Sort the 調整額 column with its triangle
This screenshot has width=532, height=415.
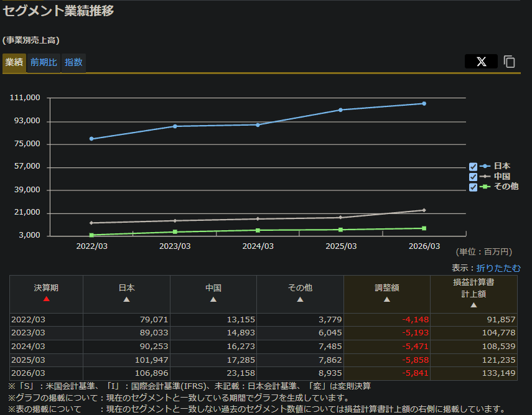point(387,299)
